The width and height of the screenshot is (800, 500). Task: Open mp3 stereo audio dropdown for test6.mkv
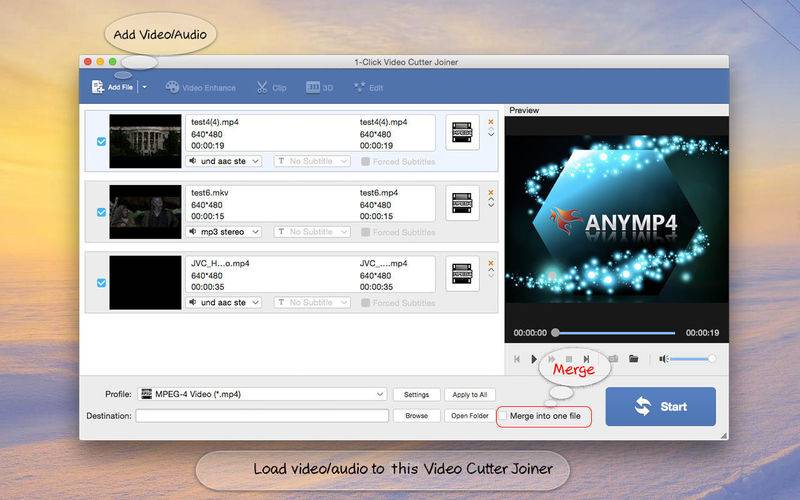click(224, 232)
